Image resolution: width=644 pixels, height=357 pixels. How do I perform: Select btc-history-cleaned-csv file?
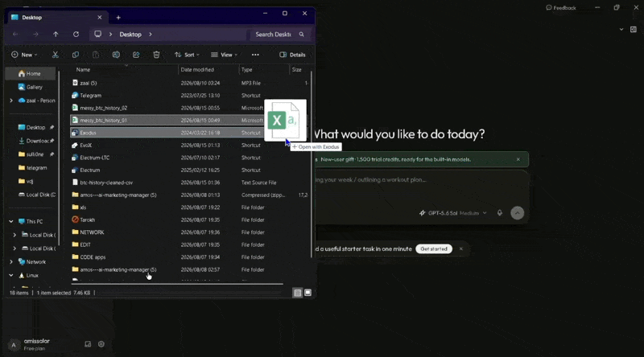(x=106, y=183)
